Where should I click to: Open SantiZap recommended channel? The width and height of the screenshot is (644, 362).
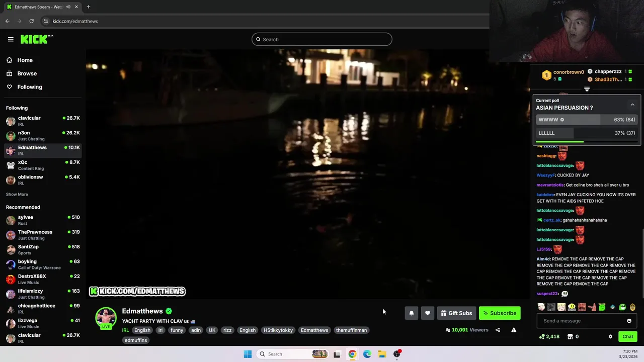43,250
